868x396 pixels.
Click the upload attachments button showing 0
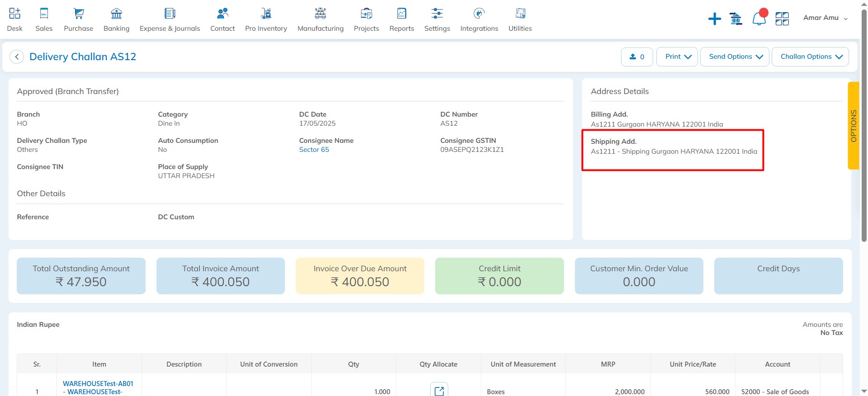pyautogui.click(x=637, y=57)
